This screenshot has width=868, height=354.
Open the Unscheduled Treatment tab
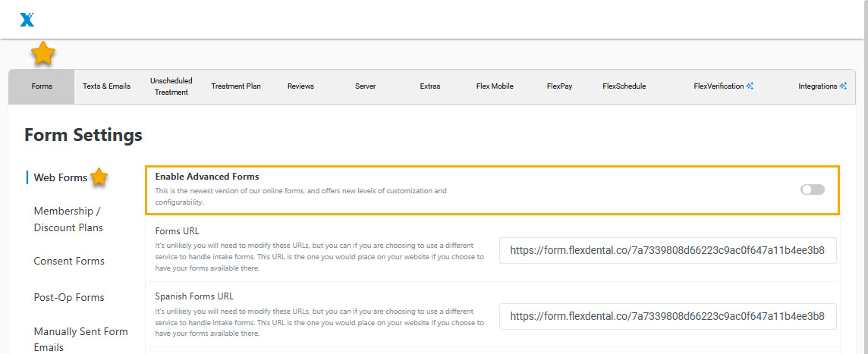[171, 86]
